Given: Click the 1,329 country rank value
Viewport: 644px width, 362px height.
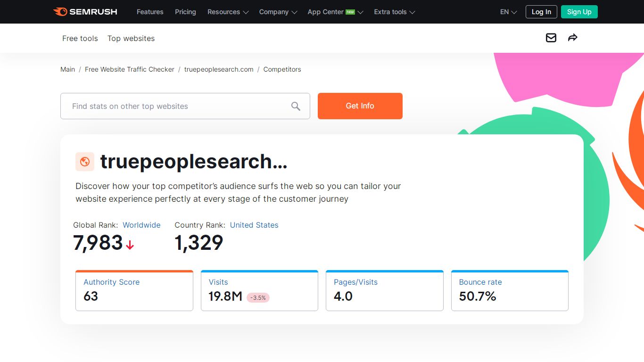Looking at the screenshot, I should 199,243.
